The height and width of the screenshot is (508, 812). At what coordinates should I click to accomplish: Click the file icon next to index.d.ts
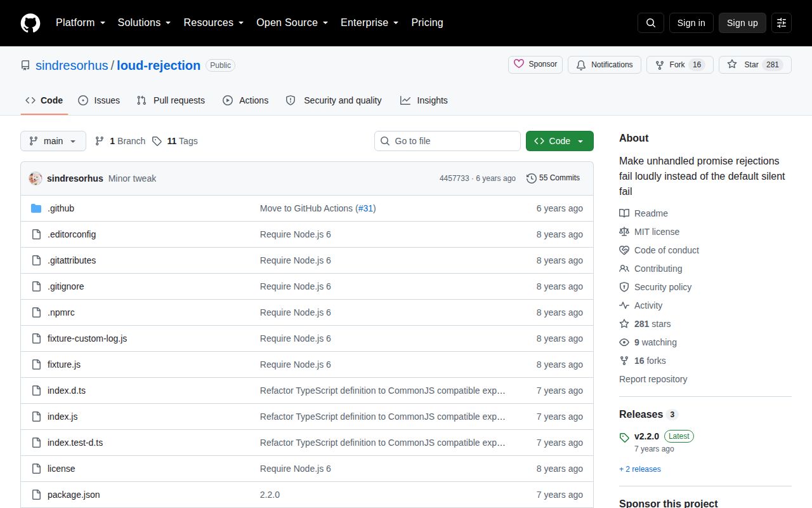click(36, 391)
